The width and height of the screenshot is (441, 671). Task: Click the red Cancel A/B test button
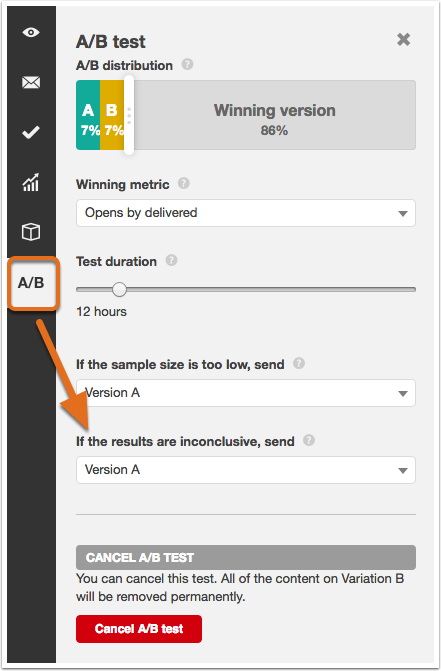[x=139, y=629]
